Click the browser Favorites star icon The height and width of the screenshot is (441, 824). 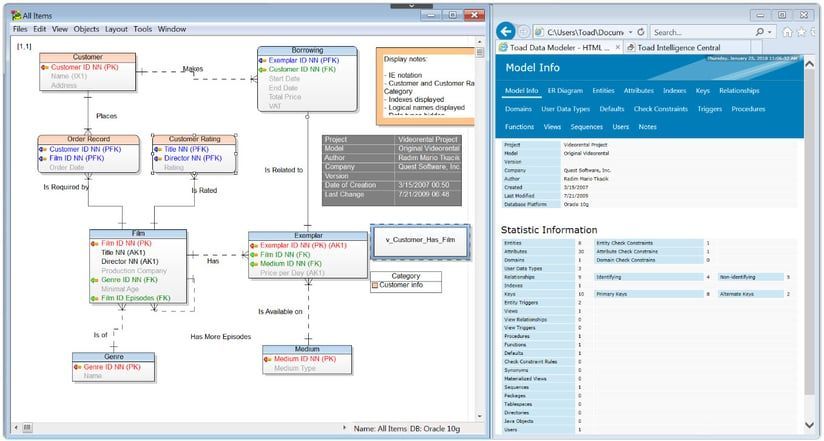pos(801,32)
